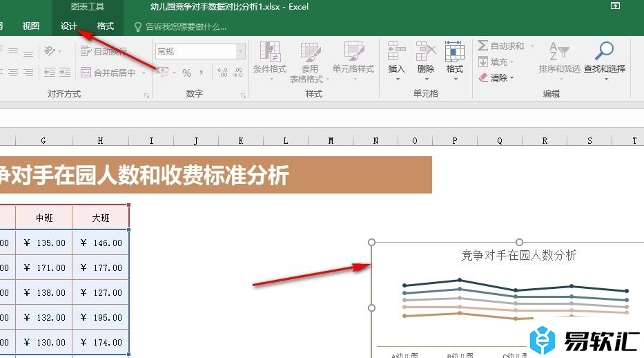Click the sheet title banner 在园人数和收费标准分析
Screen dimensions: 644x358
pyautogui.click(x=216, y=175)
